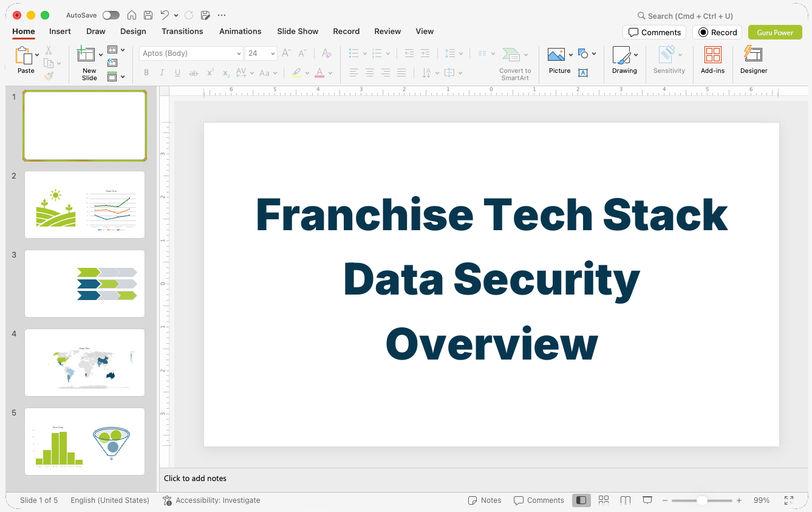Open the Insert tab
Viewport: 812px width, 512px height.
tap(60, 32)
